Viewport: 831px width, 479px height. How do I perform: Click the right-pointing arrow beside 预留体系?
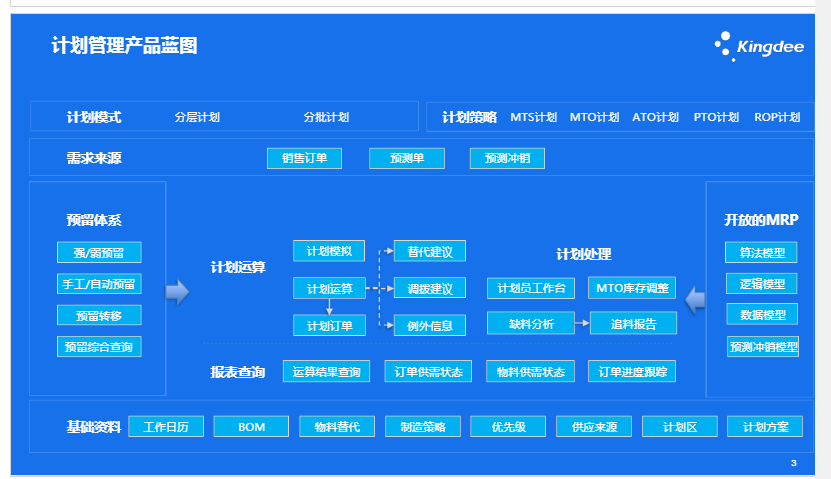(177, 292)
